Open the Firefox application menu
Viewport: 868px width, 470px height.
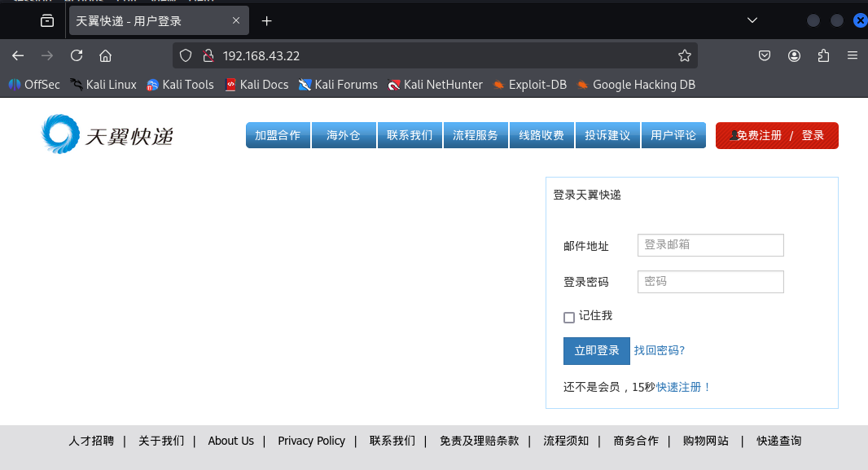853,55
